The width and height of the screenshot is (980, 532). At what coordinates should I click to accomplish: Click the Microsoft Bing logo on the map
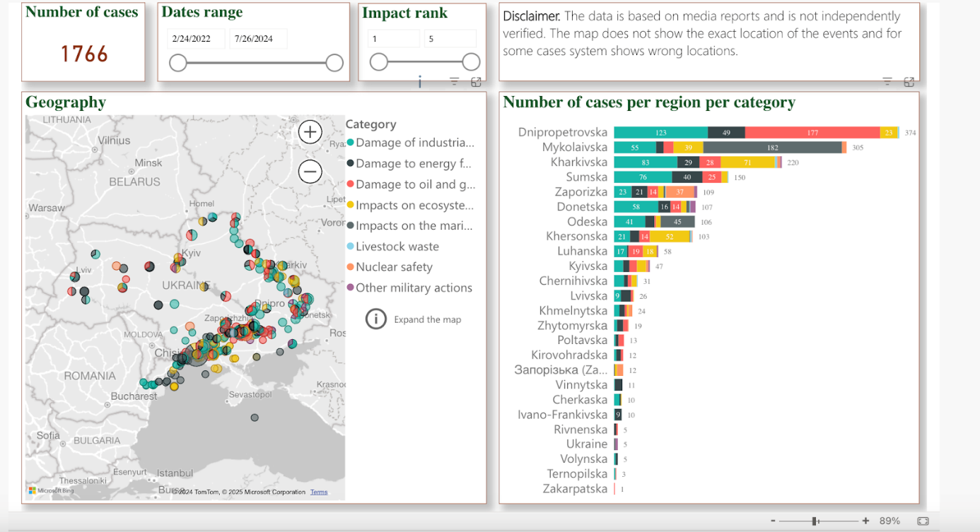tap(51, 490)
